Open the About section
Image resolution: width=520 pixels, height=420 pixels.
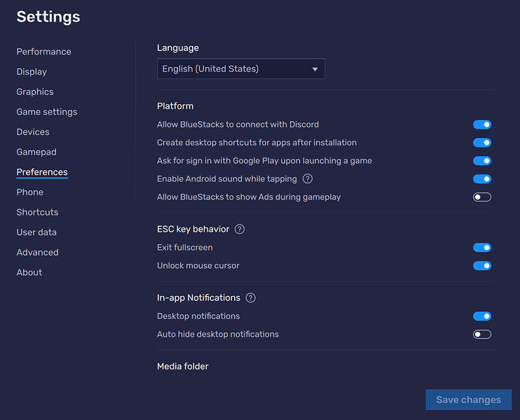click(29, 272)
